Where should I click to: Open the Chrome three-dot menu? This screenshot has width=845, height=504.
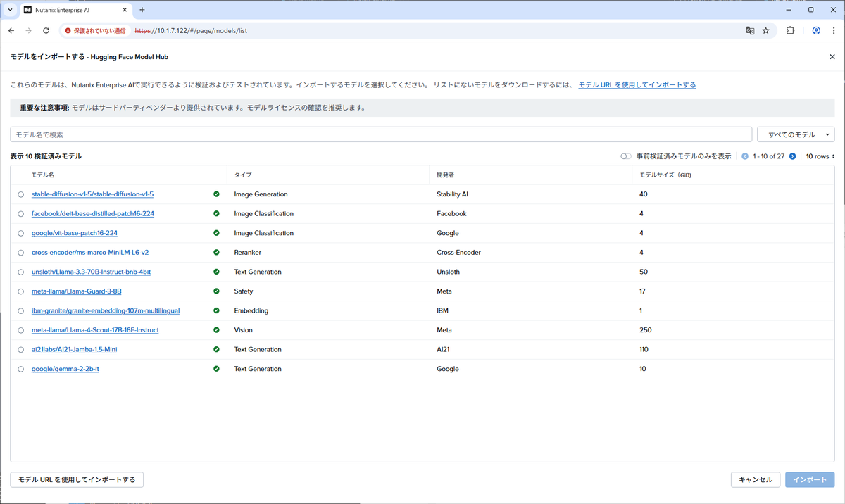[x=833, y=31]
